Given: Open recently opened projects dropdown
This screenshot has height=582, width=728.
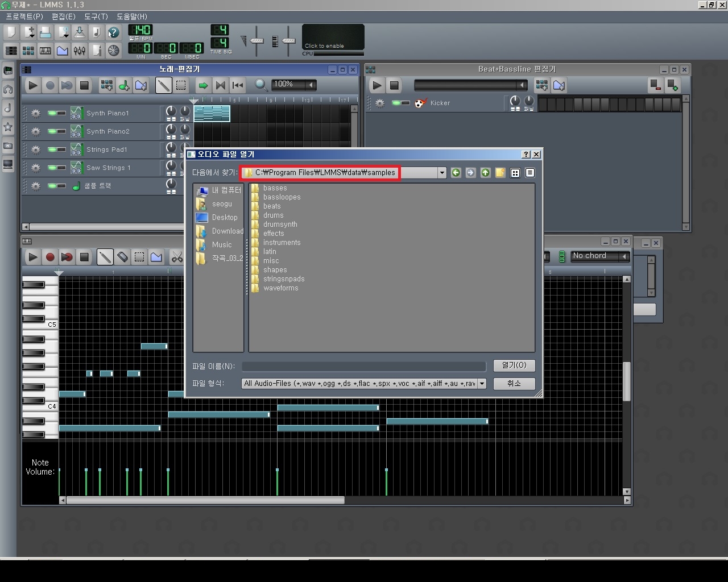Looking at the screenshot, I should [62, 32].
